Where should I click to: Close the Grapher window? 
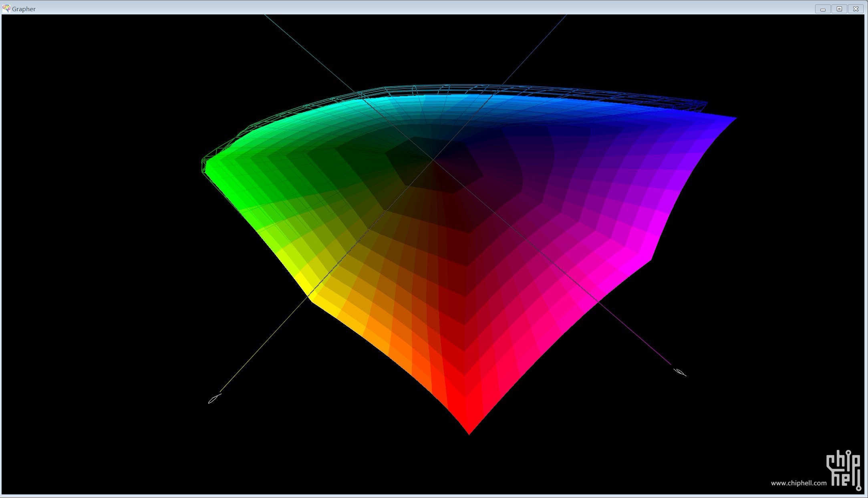(856, 9)
